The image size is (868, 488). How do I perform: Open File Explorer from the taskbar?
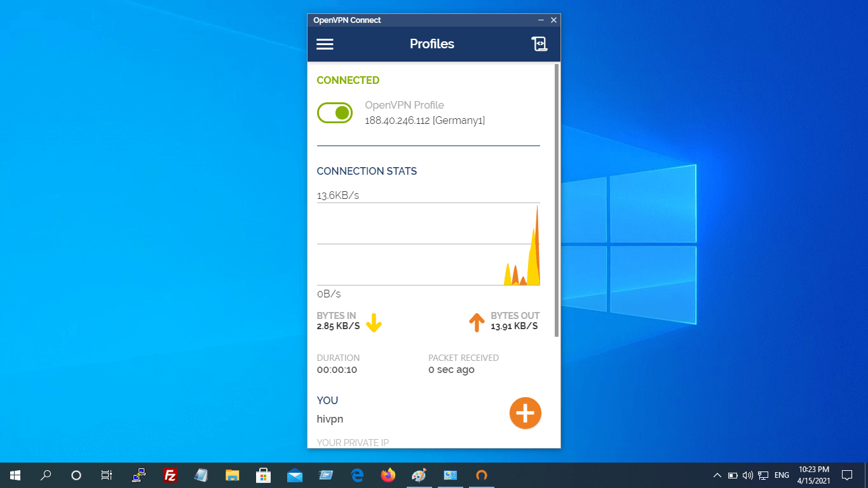tap(232, 475)
